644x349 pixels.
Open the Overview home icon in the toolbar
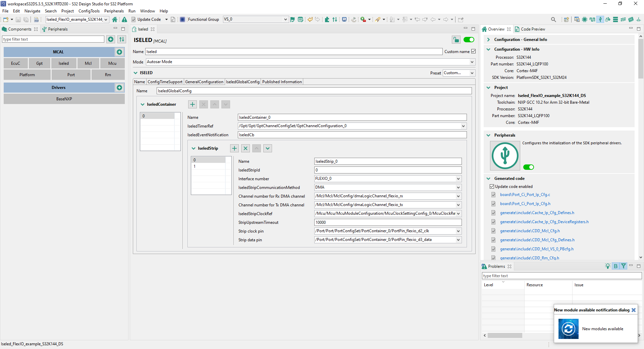tap(115, 19)
